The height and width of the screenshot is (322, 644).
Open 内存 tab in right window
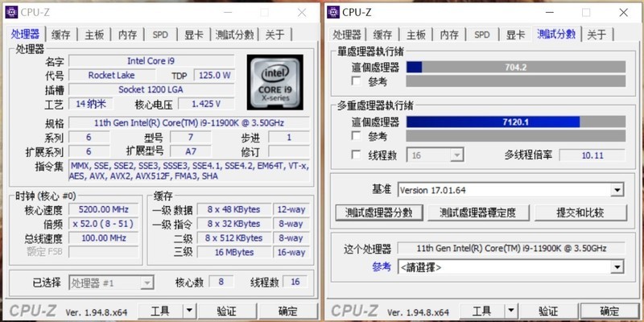pos(449,35)
